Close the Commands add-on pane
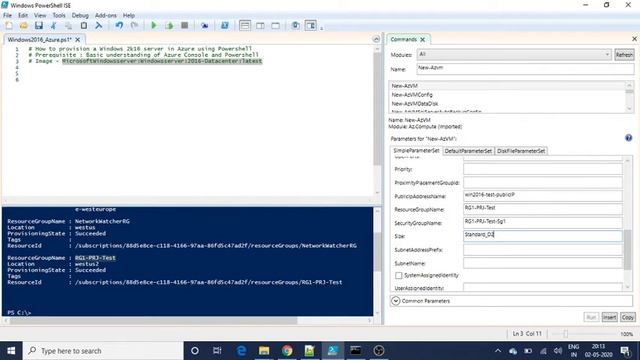This screenshot has height=360, width=640. coord(634,39)
